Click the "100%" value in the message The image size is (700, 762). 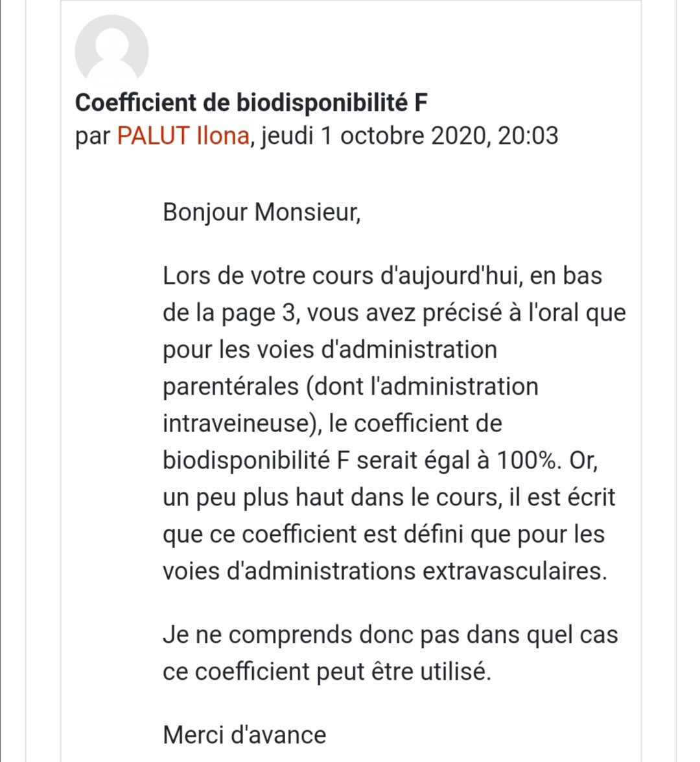click(526, 461)
